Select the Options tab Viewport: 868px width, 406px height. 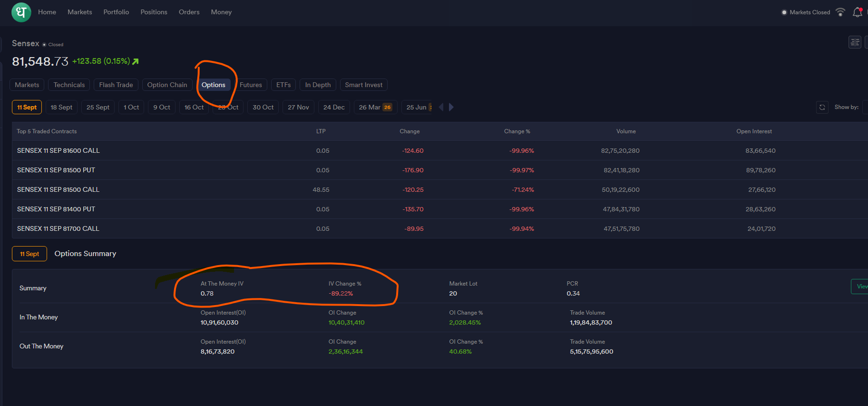[x=214, y=85]
